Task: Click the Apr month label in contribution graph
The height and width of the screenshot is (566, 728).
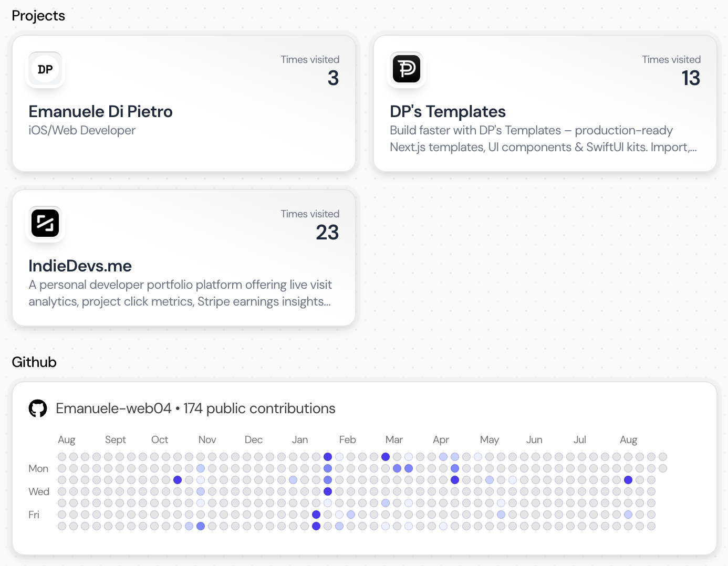Action: click(x=441, y=439)
